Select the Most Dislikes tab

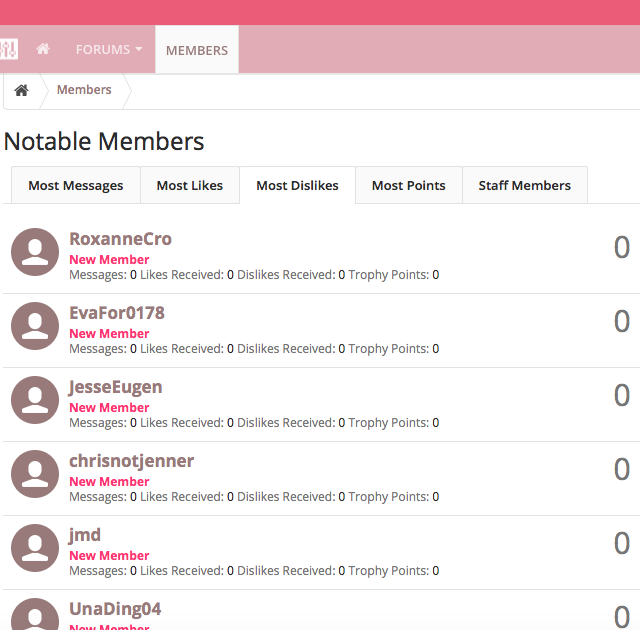297,185
